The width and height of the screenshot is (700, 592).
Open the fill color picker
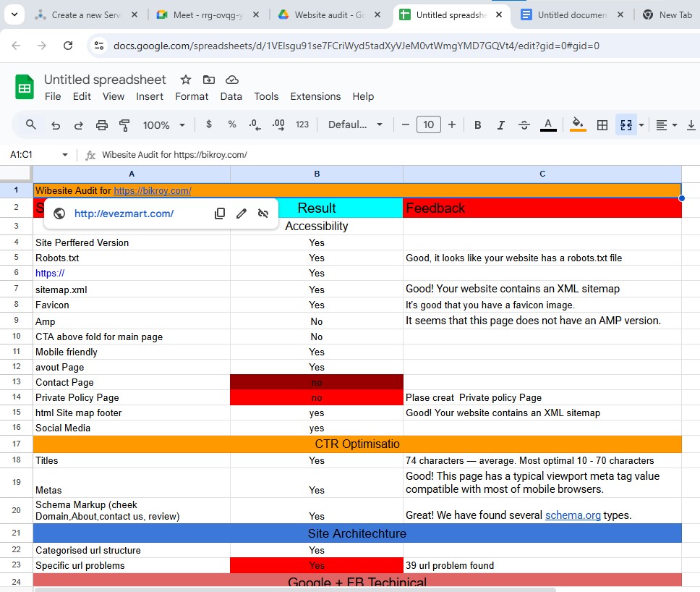click(x=578, y=125)
